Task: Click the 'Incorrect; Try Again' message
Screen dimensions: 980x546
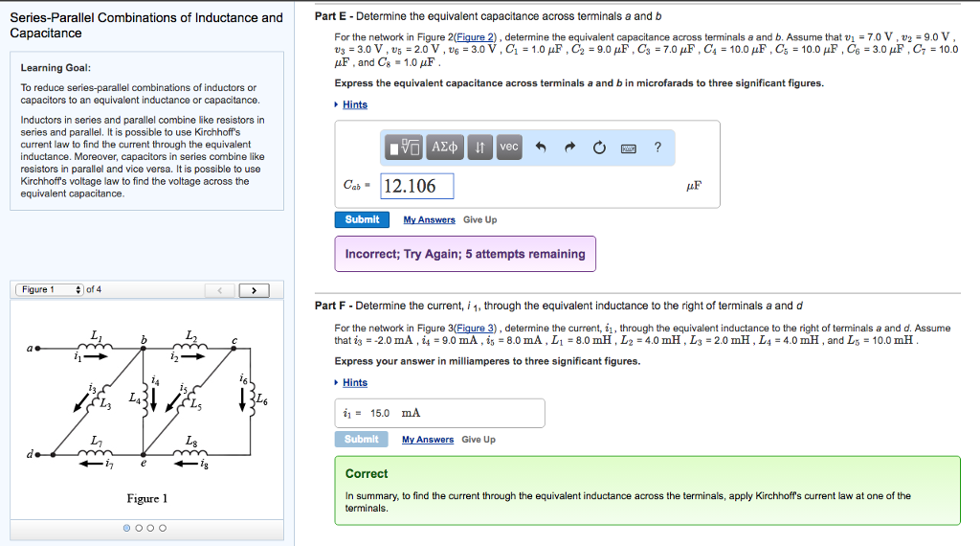Action: (465, 254)
